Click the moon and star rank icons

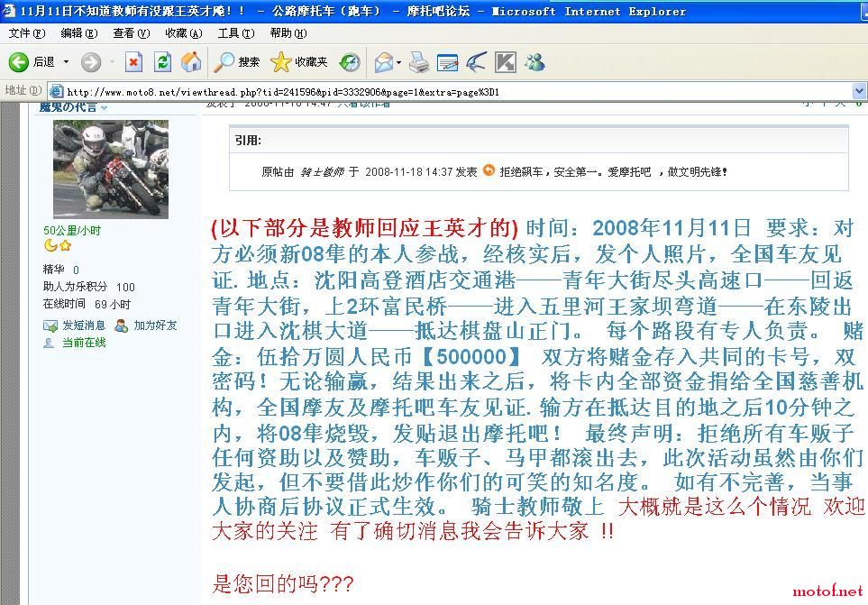[58, 245]
